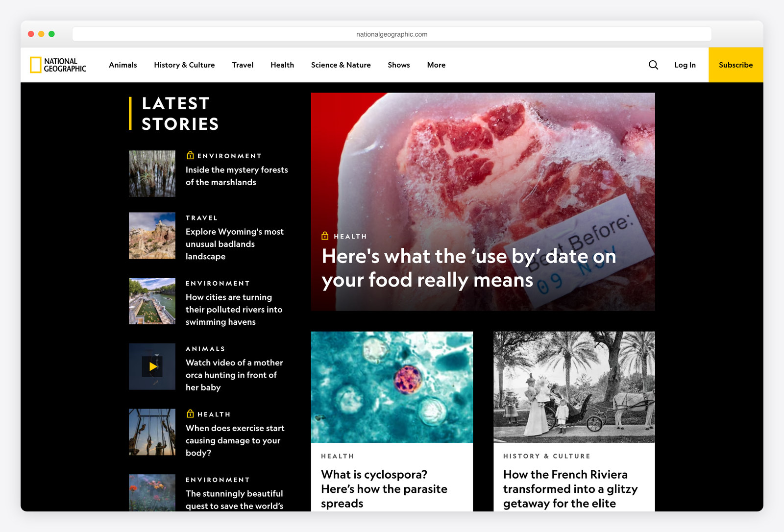This screenshot has width=784, height=532.
Task: Open 'How the French Riviera transformed' headline
Action: (570, 489)
